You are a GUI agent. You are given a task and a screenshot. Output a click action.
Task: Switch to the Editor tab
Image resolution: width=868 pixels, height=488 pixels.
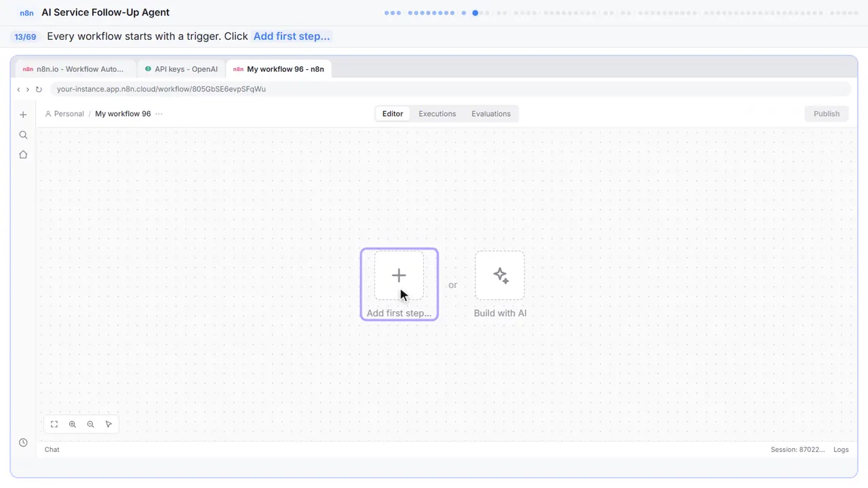(393, 114)
